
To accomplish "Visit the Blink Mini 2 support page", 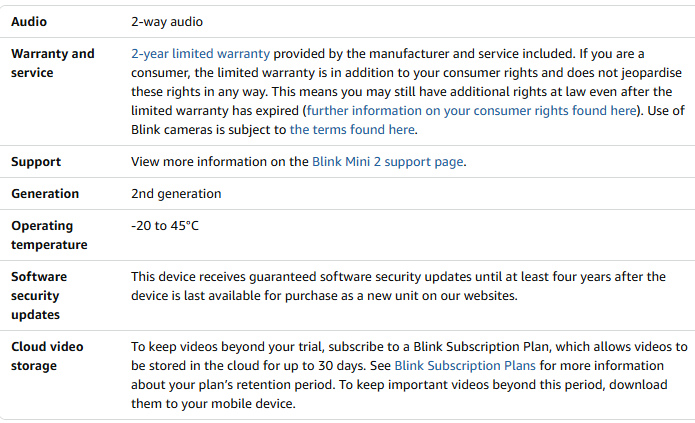I will tap(388, 161).
